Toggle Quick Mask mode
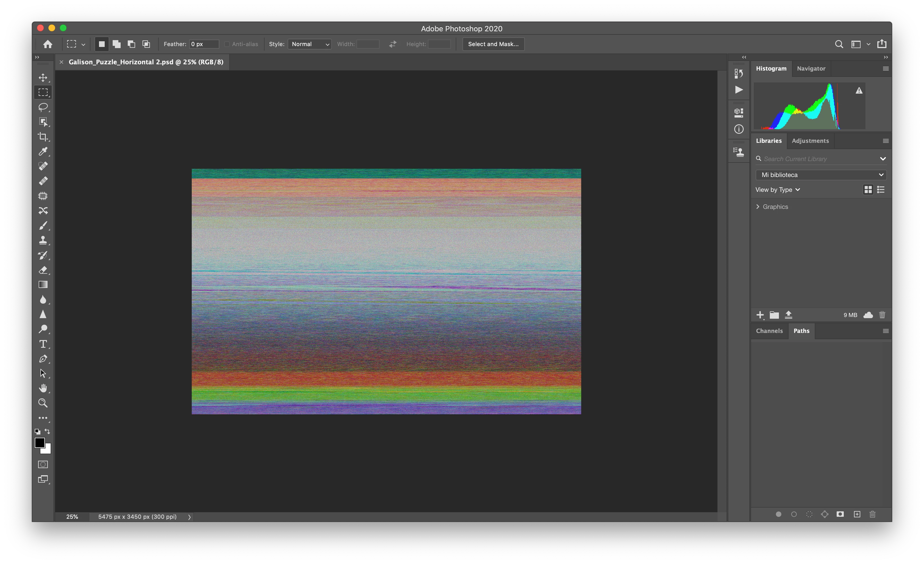924x564 pixels. point(43,464)
